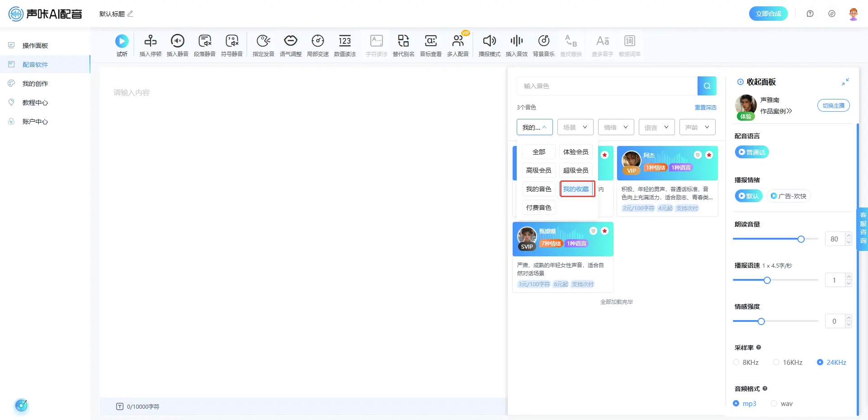Expand the 语言 filter dropdown
The height and width of the screenshot is (420, 868).
656,127
